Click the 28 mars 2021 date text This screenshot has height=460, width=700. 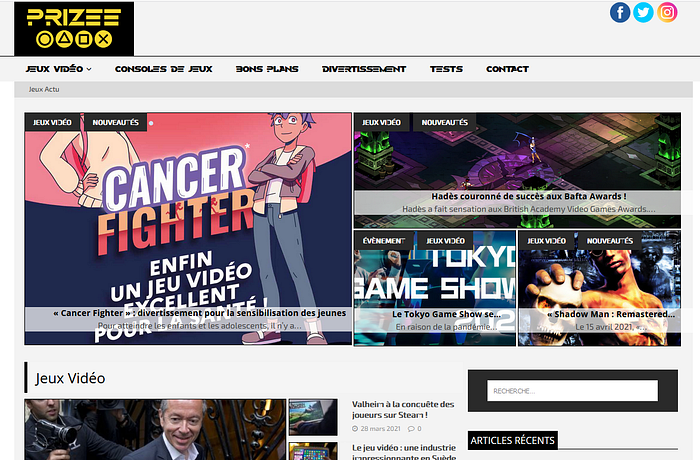click(380, 429)
